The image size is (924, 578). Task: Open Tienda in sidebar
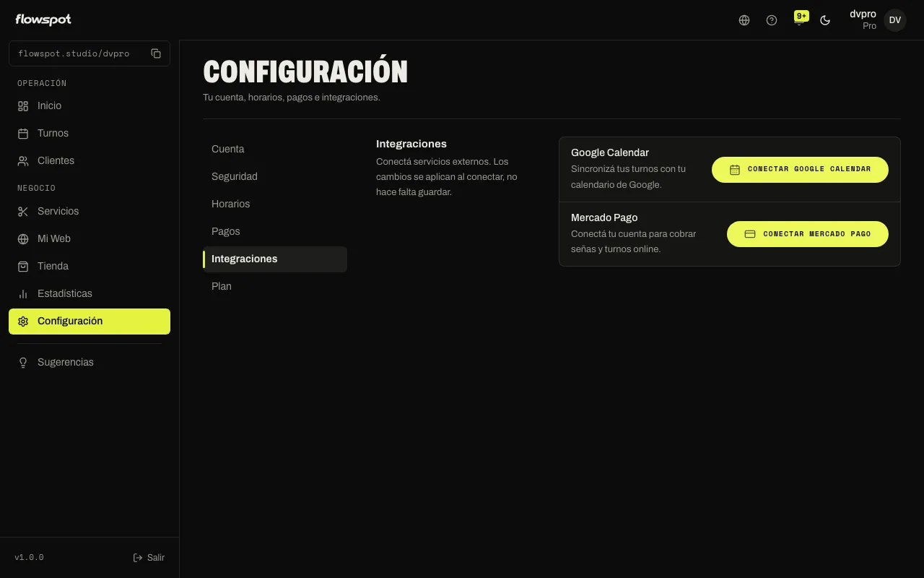[90, 266]
